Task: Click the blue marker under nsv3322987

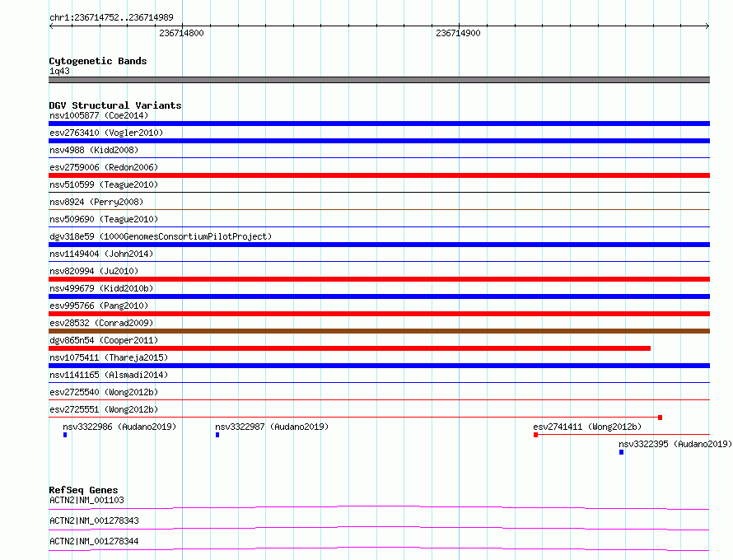Action: pos(217,435)
